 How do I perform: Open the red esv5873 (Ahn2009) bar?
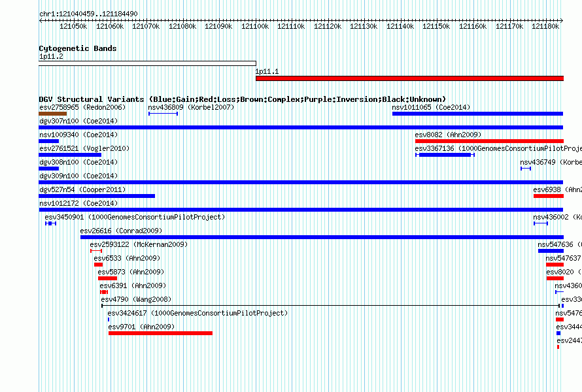108,278
